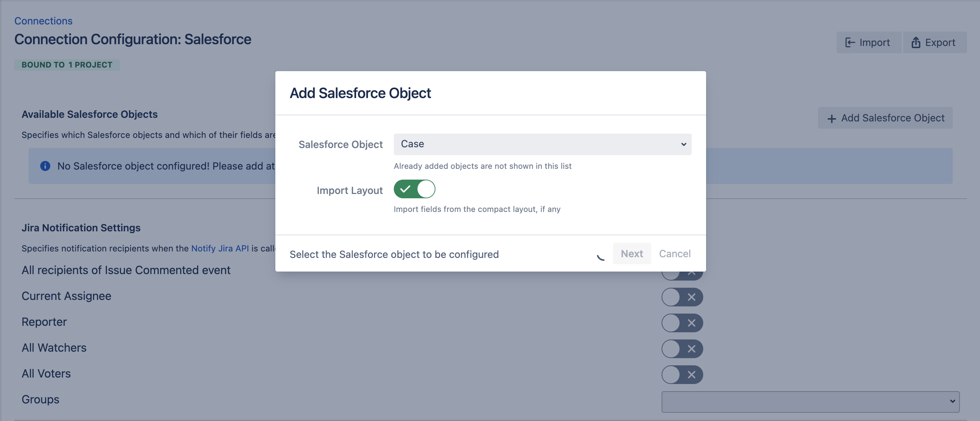
Task: Click the chevron arrow of the Case selector
Action: [683, 144]
